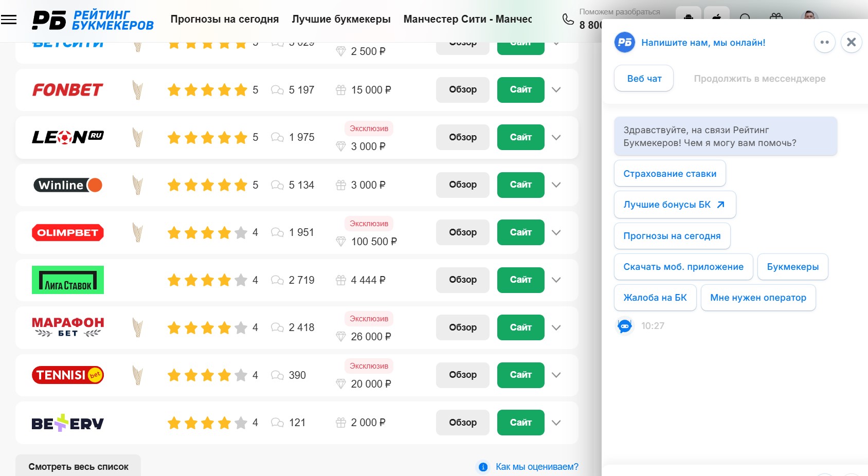Open Прогнозы на сегодня in top navigation

pos(225,20)
